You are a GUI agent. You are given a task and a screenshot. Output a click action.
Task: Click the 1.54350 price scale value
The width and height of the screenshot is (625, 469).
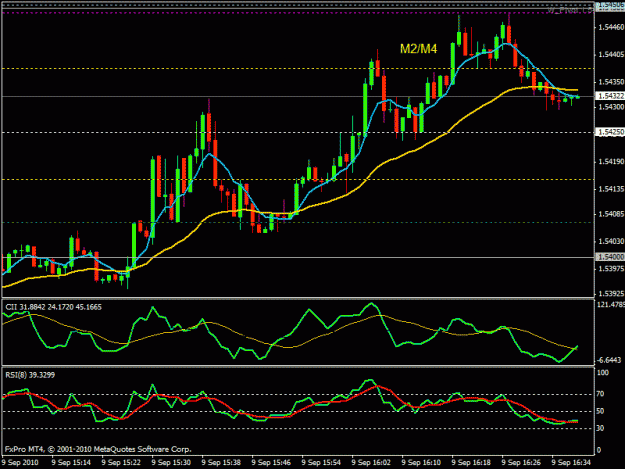point(611,82)
